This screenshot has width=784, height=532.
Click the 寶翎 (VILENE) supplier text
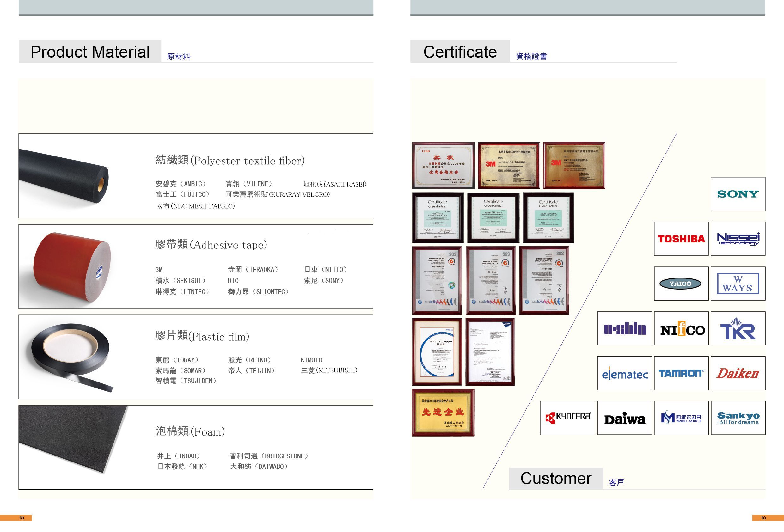(248, 184)
